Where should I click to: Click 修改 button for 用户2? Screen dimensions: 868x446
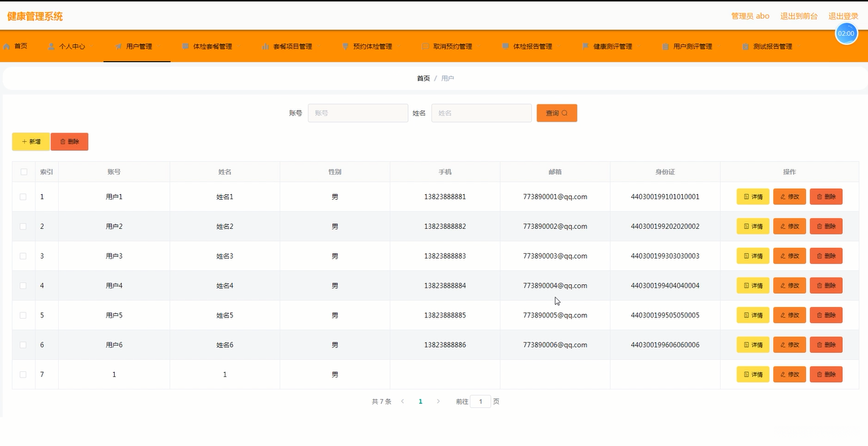click(x=789, y=226)
